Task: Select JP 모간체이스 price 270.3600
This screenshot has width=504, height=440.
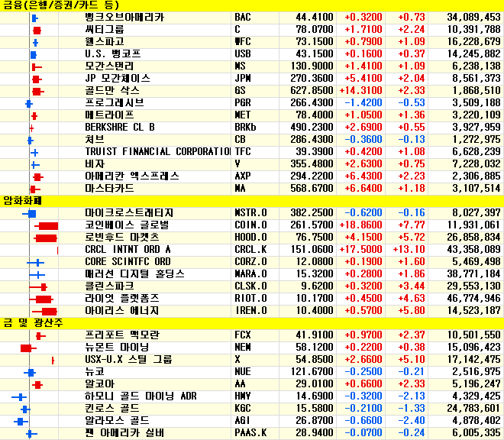Action: [312, 78]
